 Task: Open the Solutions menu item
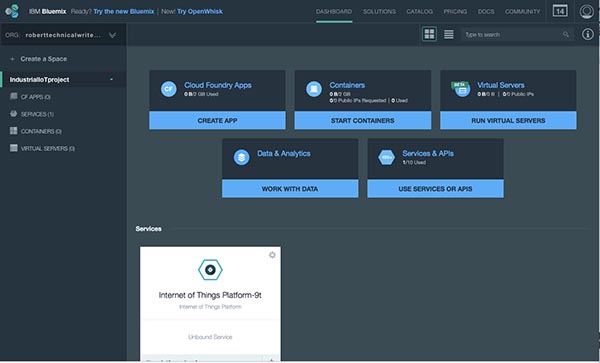click(x=379, y=11)
